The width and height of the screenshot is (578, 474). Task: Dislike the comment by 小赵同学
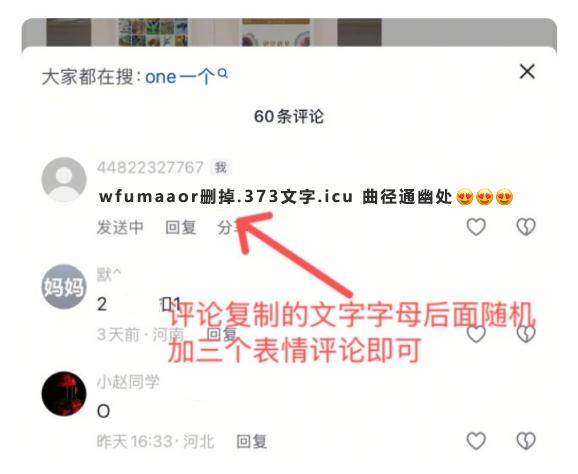pyautogui.click(x=526, y=440)
